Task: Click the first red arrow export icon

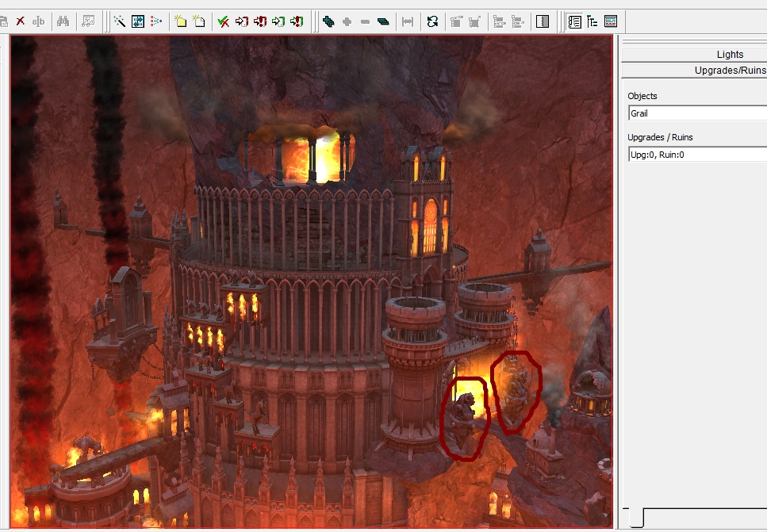Action: click(x=242, y=21)
